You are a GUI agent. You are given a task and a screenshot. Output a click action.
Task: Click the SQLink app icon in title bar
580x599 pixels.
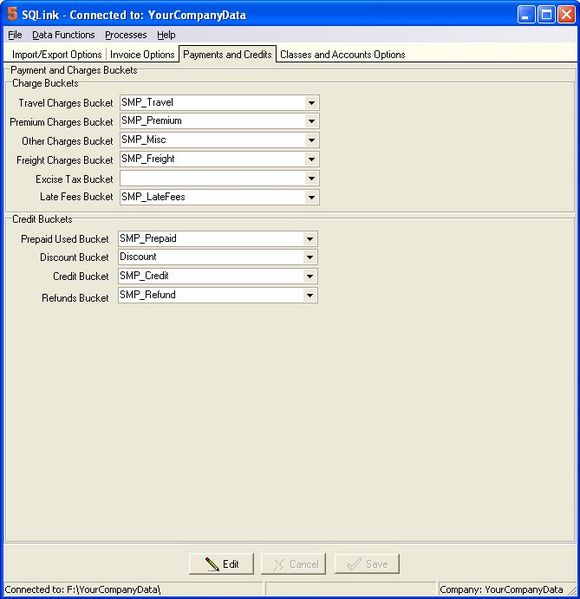coord(12,14)
